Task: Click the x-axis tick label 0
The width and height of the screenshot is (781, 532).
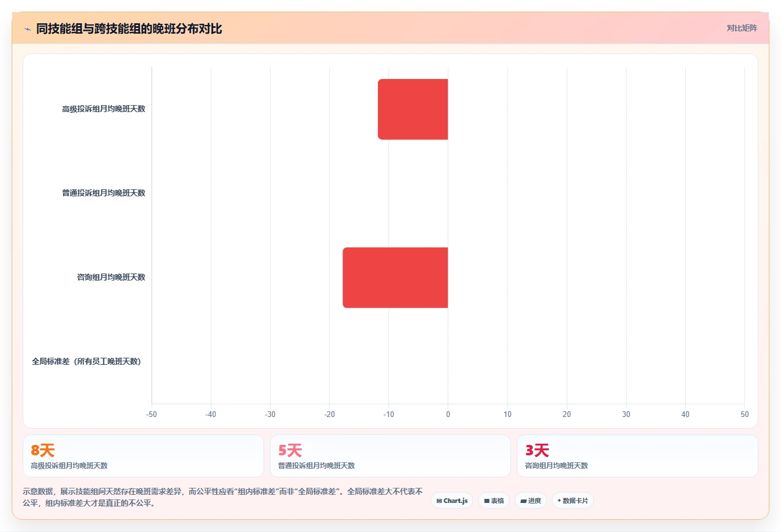Action: point(448,415)
